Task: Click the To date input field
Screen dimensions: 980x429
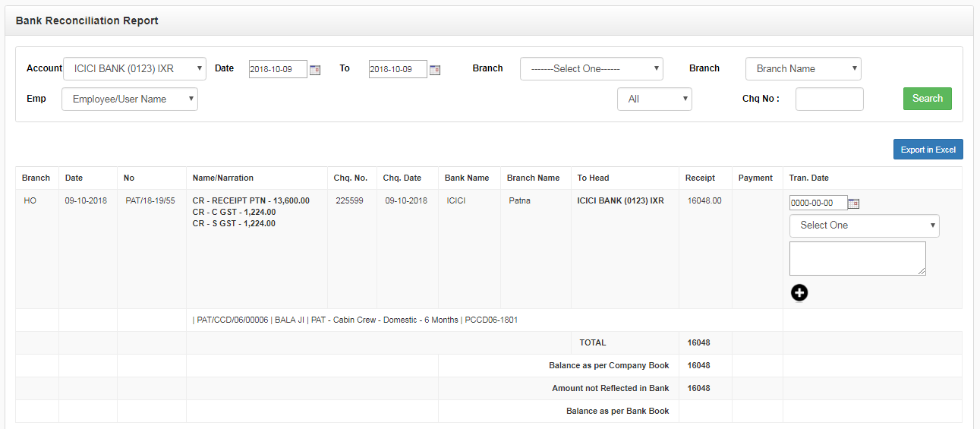Action: coord(398,69)
